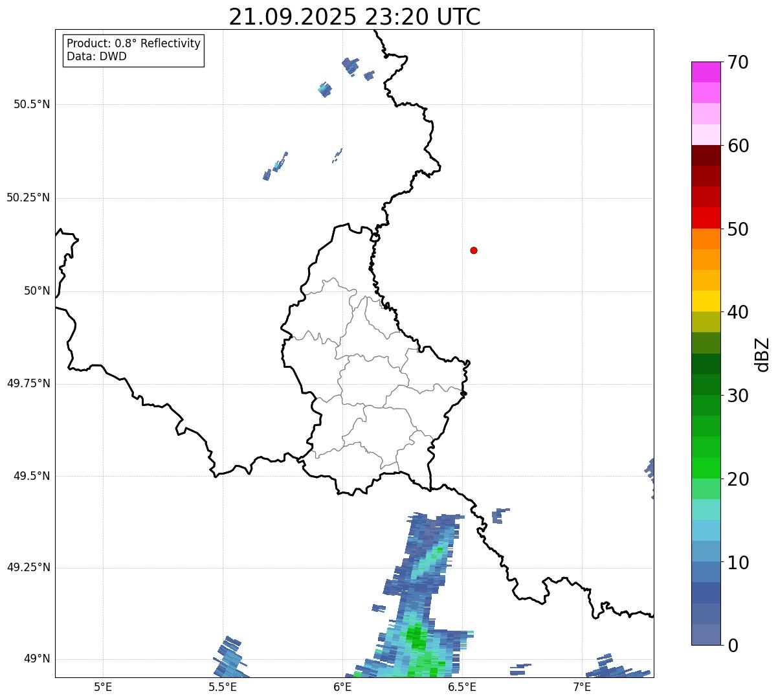
Task: Click the colorbar 60 tick label
Action: click(738, 146)
